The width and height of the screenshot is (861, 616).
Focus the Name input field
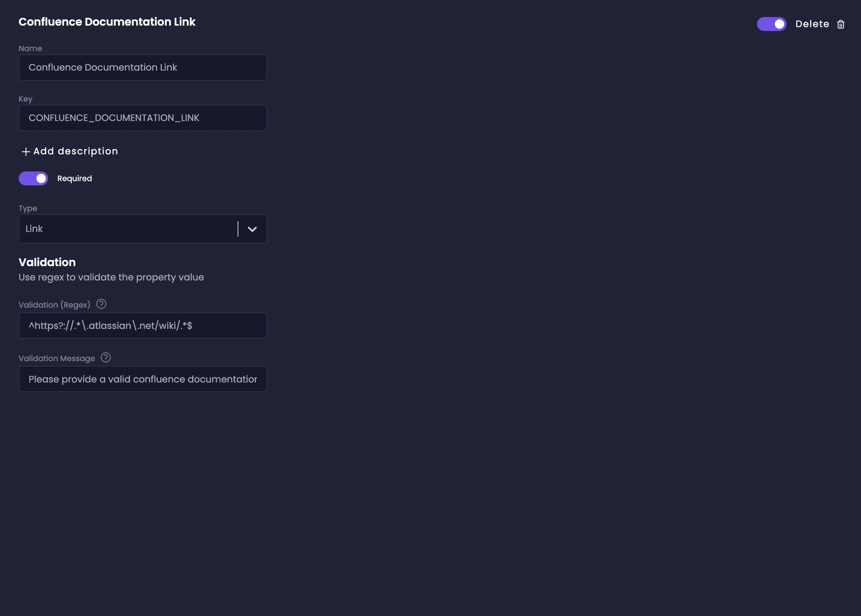click(x=142, y=67)
